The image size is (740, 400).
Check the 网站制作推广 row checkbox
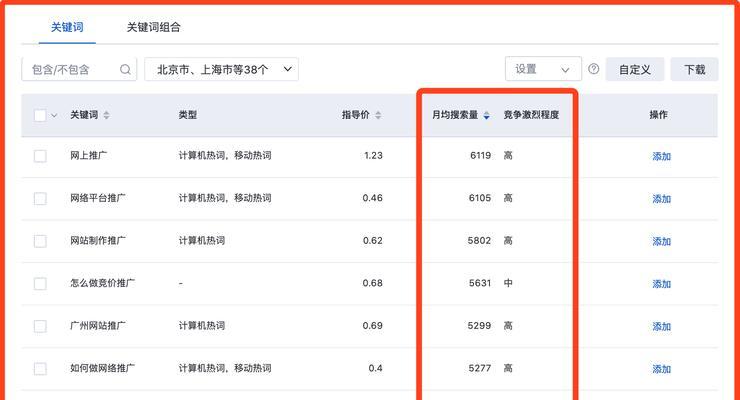pyautogui.click(x=40, y=241)
